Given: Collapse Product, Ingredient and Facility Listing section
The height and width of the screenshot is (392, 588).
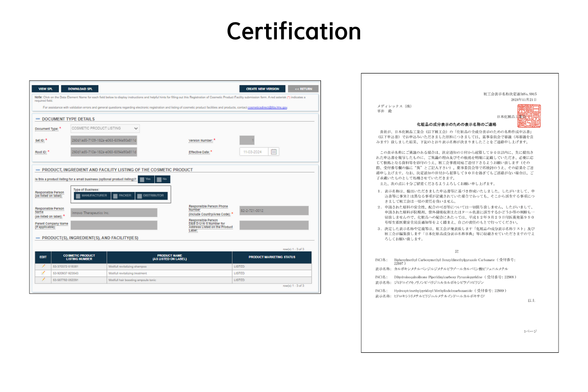Looking at the screenshot, I should [x=38, y=170].
